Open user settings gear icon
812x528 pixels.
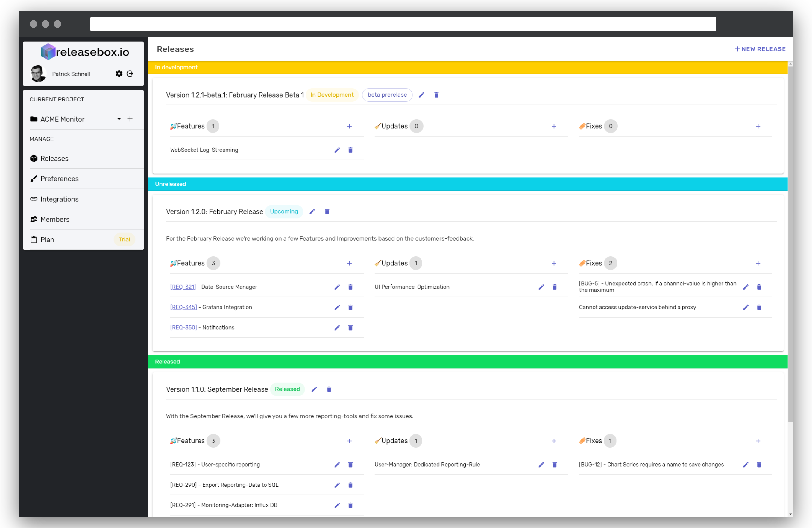(119, 74)
